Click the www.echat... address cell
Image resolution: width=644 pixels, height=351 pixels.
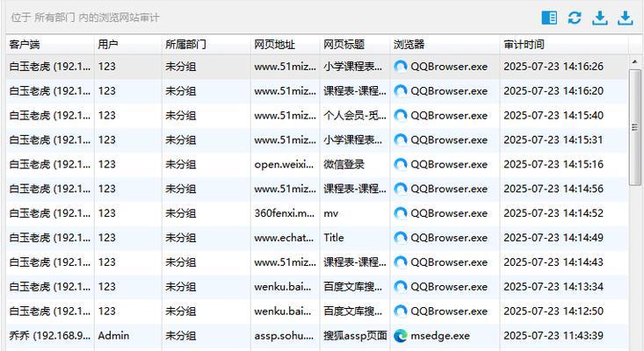[284, 238]
